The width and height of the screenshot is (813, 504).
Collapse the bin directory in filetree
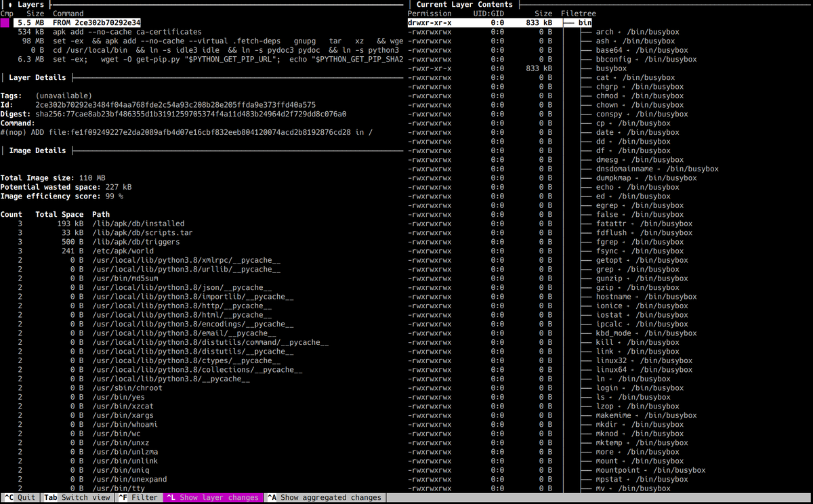pos(585,22)
